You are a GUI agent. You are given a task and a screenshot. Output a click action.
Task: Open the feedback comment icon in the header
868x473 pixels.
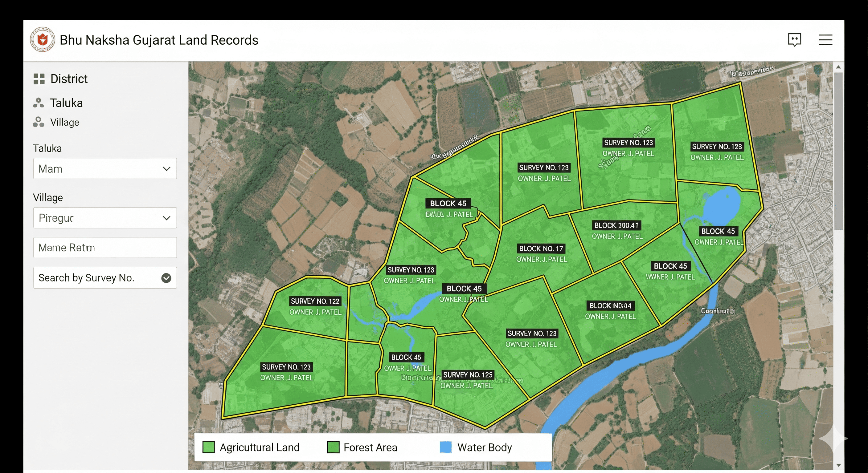point(795,40)
